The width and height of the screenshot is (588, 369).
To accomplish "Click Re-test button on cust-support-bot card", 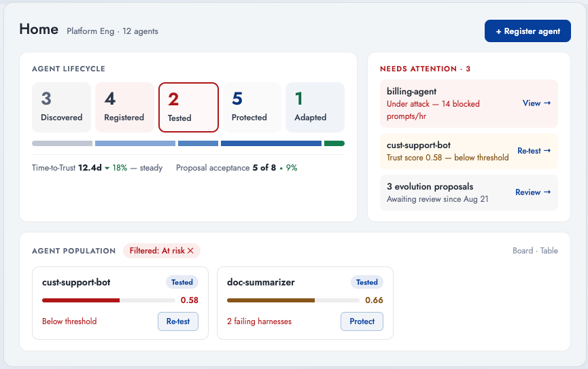I will click(x=178, y=321).
